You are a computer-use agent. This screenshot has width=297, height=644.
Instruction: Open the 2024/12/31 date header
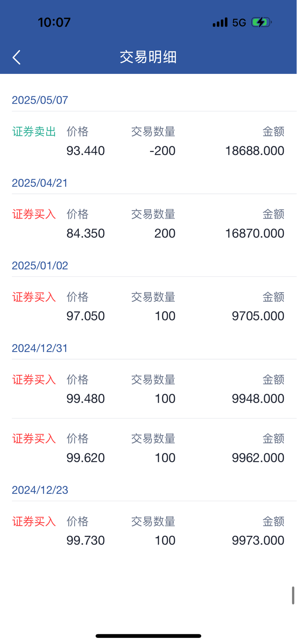click(40, 348)
